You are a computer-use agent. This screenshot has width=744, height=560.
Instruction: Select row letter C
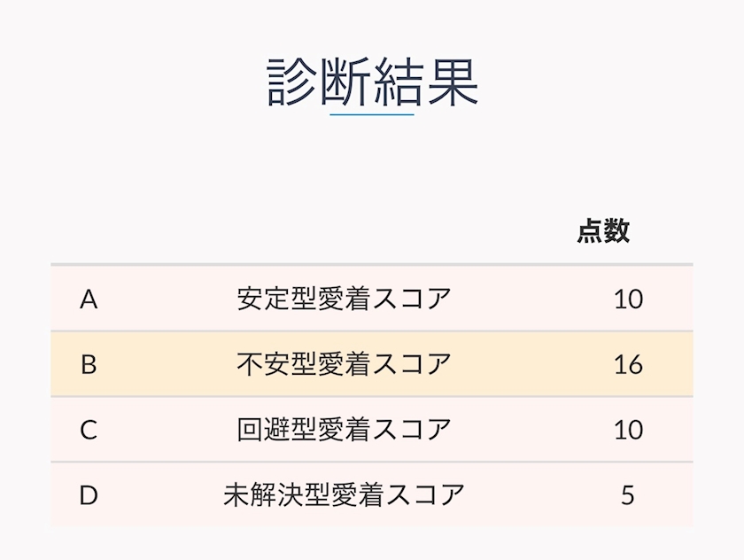click(88, 430)
